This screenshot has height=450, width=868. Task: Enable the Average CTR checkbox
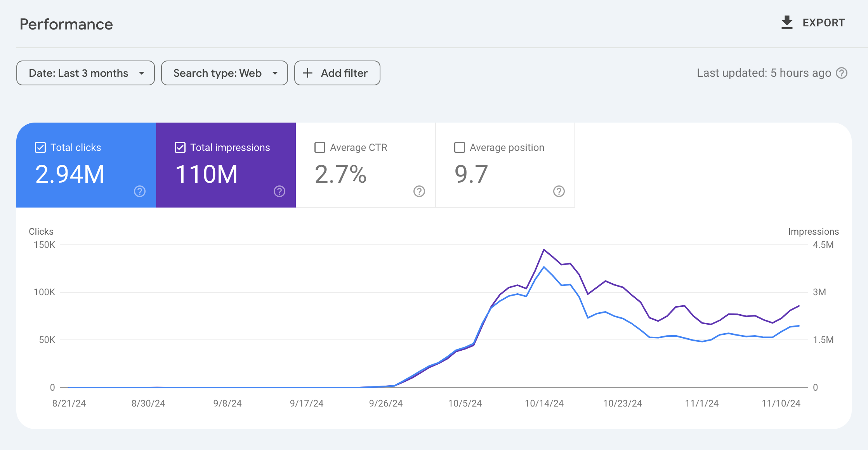[320, 147]
